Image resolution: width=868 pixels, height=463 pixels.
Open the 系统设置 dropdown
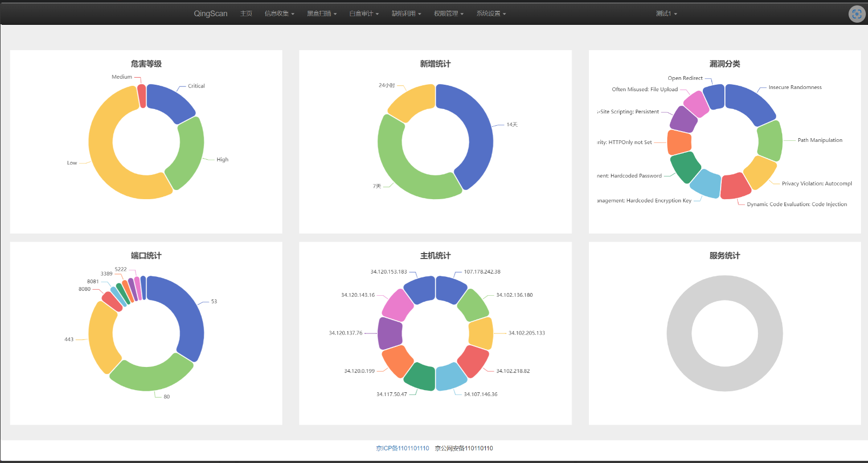491,13
